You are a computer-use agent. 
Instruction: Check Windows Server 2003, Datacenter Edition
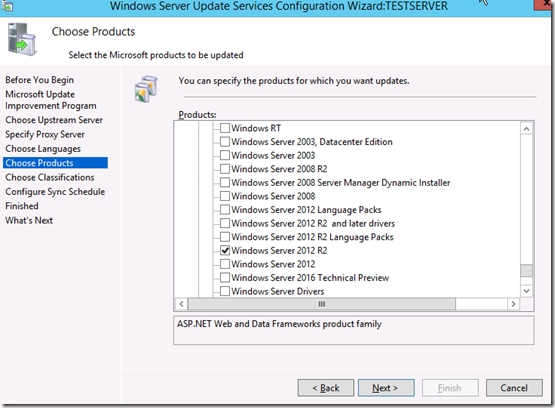point(225,142)
